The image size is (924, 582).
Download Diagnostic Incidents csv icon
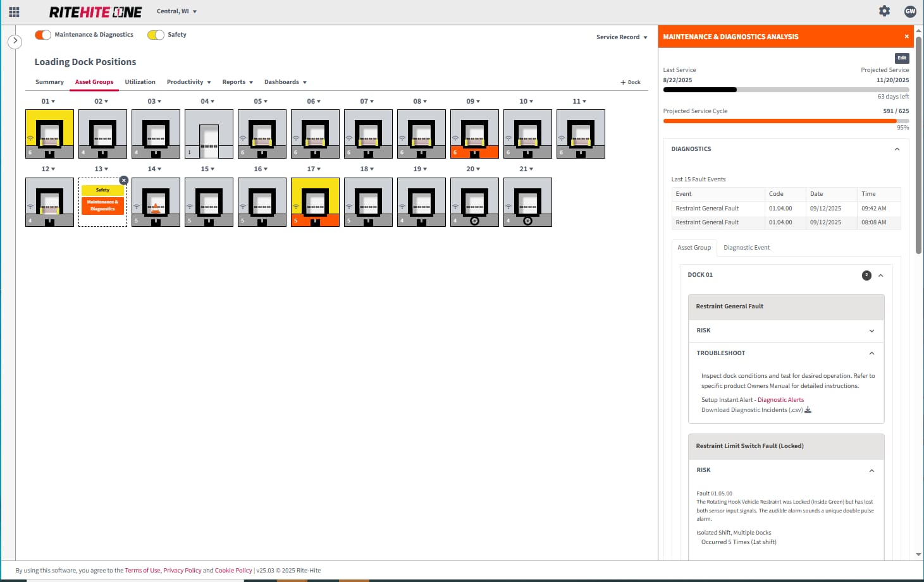coord(808,410)
